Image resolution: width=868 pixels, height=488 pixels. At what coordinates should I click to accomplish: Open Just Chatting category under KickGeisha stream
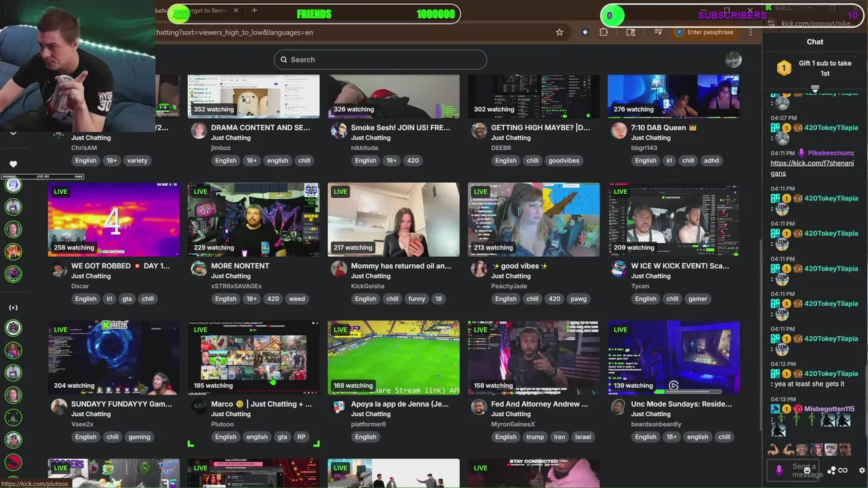[370, 276]
